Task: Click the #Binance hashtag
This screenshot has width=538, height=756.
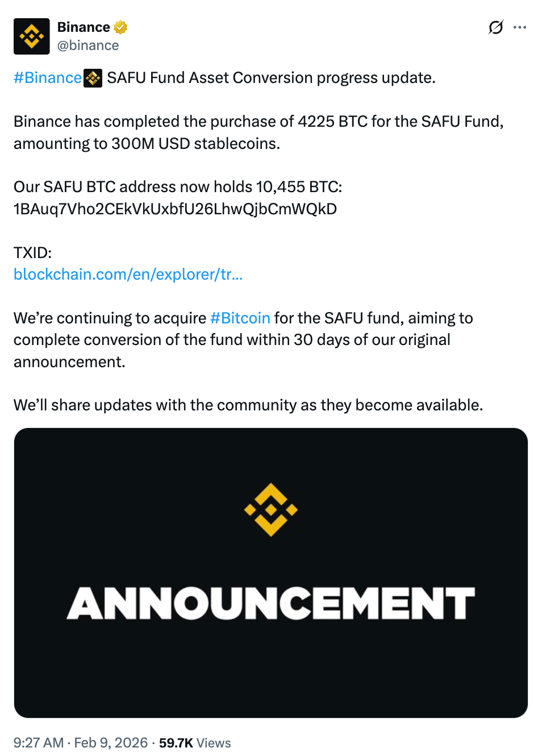Action: pyautogui.click(x=47, y=78)
